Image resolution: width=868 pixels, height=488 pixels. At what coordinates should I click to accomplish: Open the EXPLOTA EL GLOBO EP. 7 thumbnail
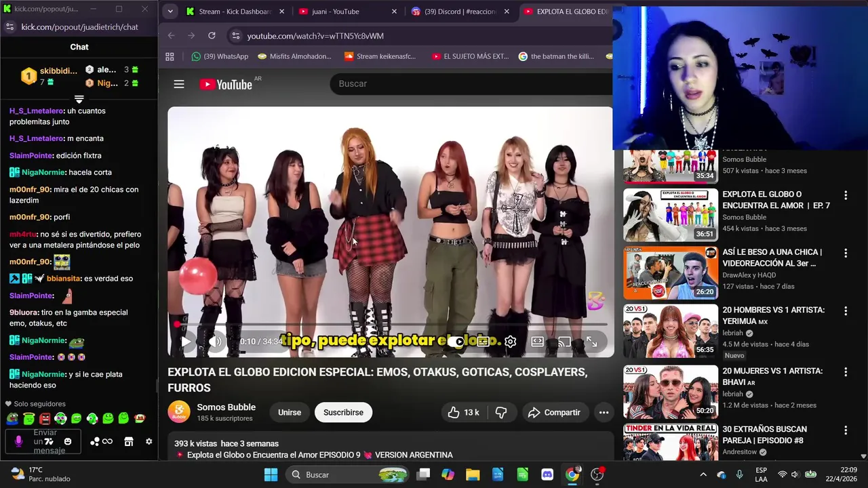[671, 215]
